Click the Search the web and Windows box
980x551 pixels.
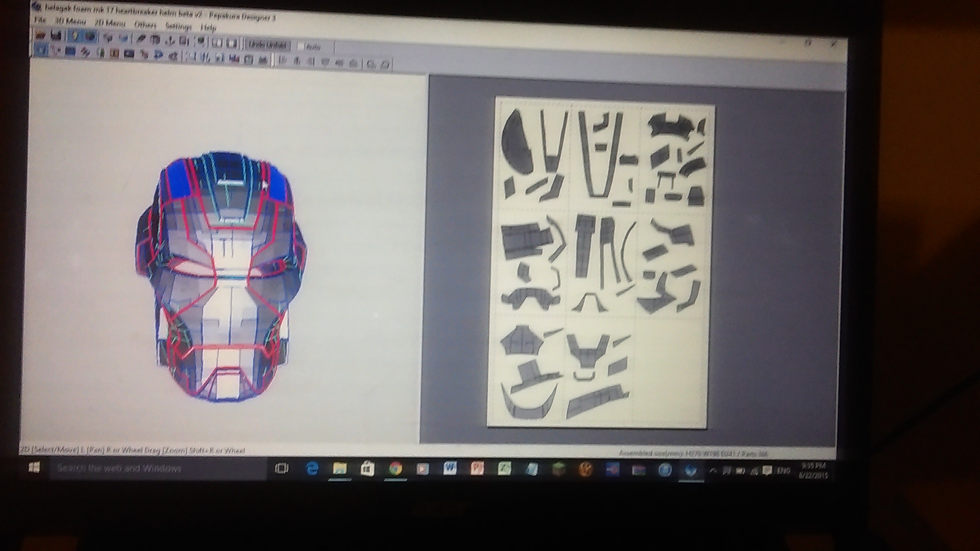point(158,469)
